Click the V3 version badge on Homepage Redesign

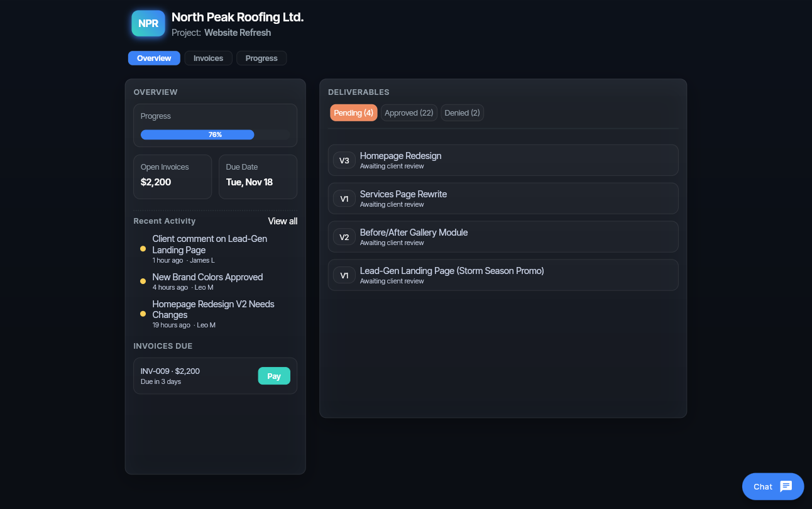pyautogui.click(x=344, y=161)
